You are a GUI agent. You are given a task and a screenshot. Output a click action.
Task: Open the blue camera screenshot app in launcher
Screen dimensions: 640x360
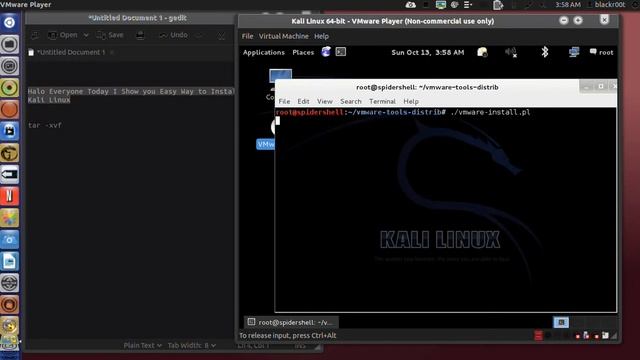9,240
